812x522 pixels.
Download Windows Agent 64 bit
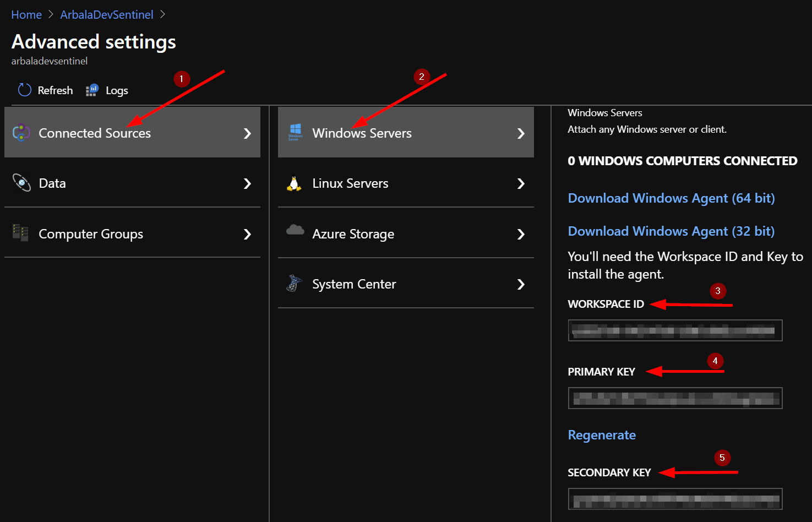coord(671,198)
